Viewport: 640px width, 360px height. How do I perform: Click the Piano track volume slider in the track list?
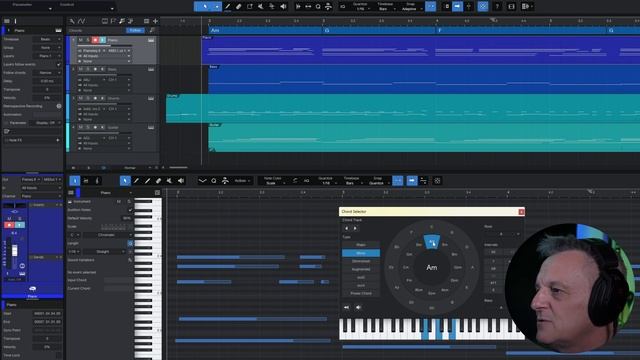pos(104,45)
